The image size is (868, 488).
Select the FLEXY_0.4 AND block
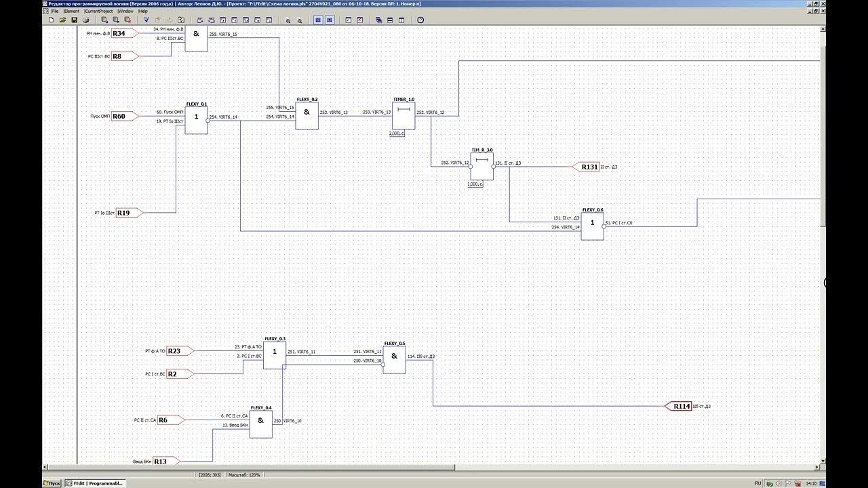[260, 424]
